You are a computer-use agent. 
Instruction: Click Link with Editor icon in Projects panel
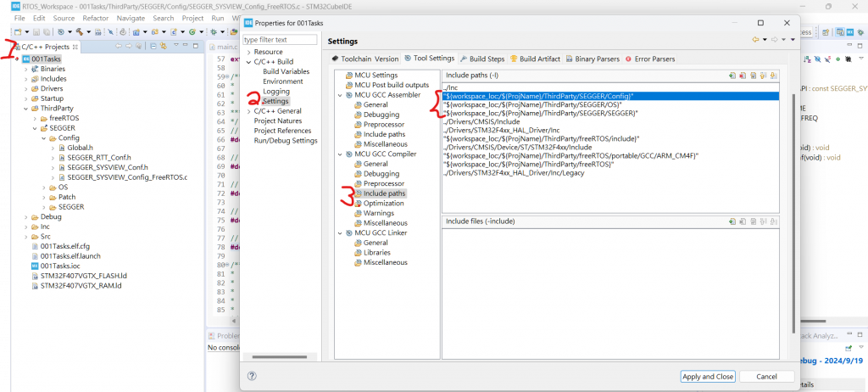pos(164,46)
